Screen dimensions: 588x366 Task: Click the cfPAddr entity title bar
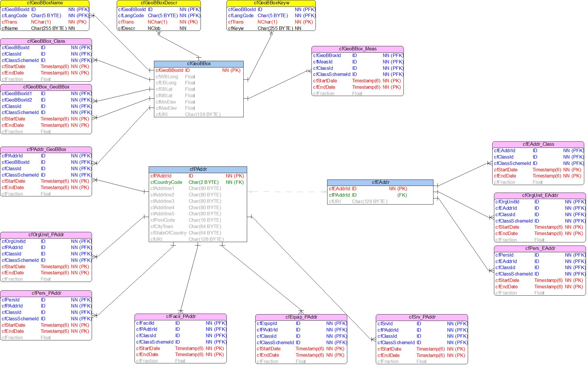coord(198,169)
